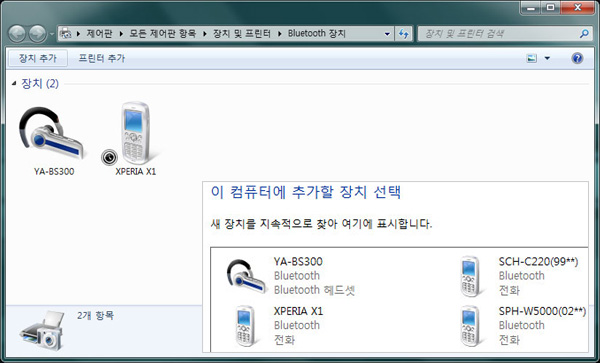
Task: Click the YA-BS300 label under the headset
Action: point(54,171)
